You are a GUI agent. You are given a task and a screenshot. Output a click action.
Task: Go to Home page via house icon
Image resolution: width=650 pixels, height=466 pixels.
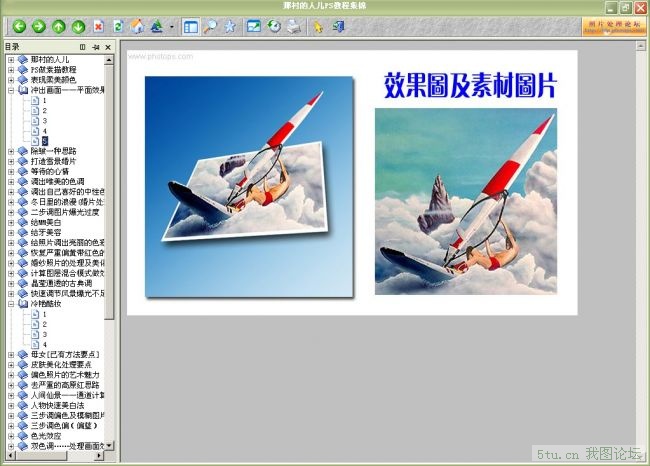click(137, 26)
